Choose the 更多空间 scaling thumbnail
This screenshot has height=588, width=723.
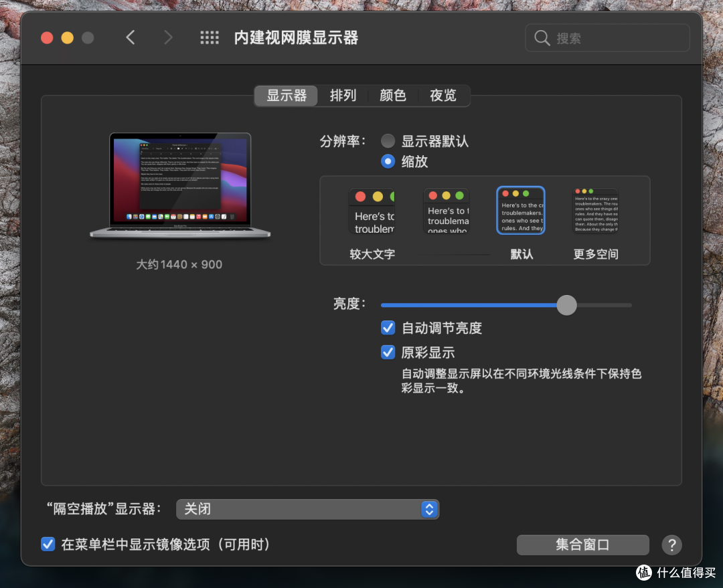(595, 211)
